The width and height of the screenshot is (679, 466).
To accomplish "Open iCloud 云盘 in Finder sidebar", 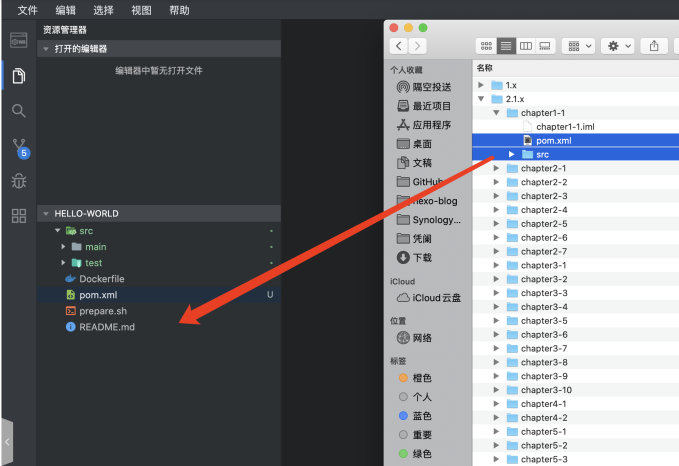I will (x=429, y=298).
